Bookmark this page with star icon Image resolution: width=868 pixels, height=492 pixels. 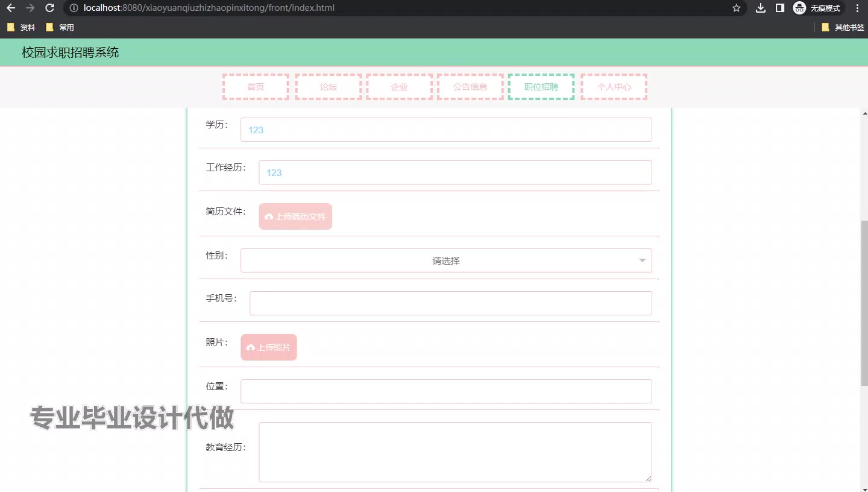[x=736, y=8]
